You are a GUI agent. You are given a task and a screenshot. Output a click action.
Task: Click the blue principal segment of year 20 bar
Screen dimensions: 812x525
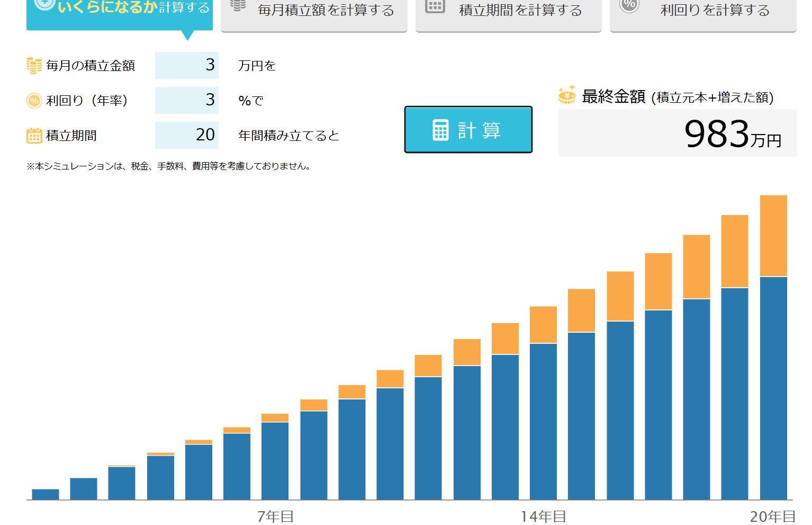(x=773, y=388)
